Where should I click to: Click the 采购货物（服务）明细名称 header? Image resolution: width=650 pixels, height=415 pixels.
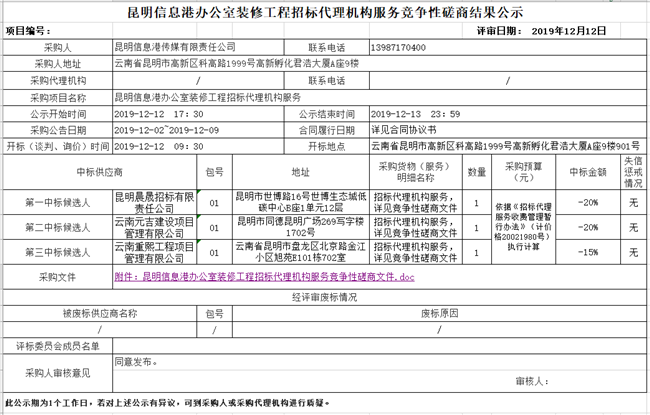coord(415,172)
